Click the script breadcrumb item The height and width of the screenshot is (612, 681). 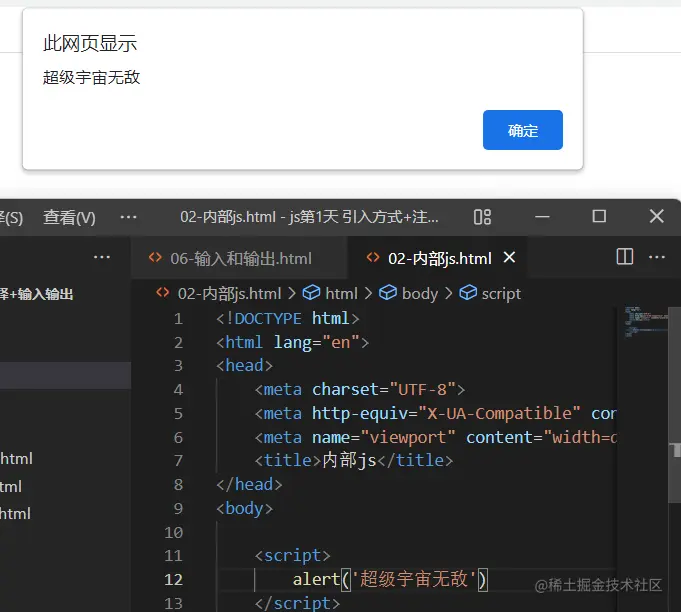pyautogui.click(x=501, y=294)
